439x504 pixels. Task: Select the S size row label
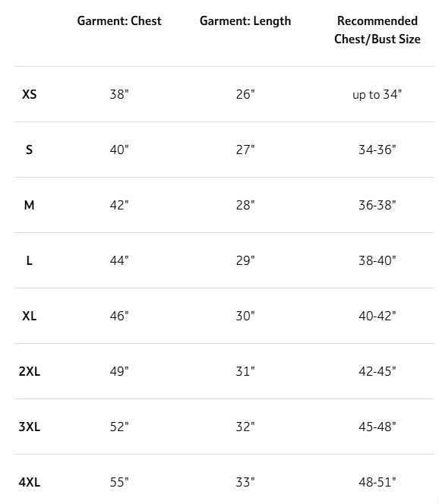tap(30, 150)
